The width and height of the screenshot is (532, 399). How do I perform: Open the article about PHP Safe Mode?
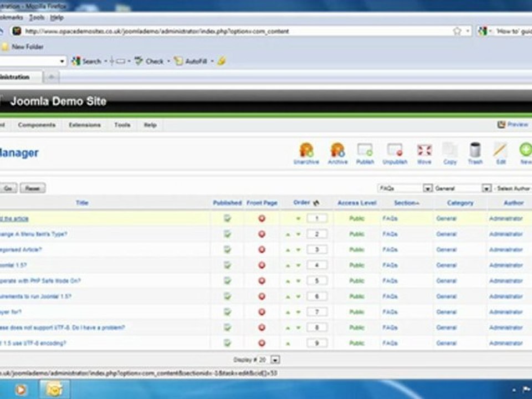point(40,280)
